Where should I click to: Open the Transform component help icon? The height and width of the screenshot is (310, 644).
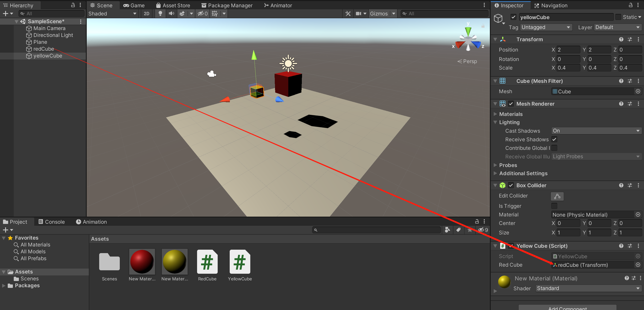point(621,40)
